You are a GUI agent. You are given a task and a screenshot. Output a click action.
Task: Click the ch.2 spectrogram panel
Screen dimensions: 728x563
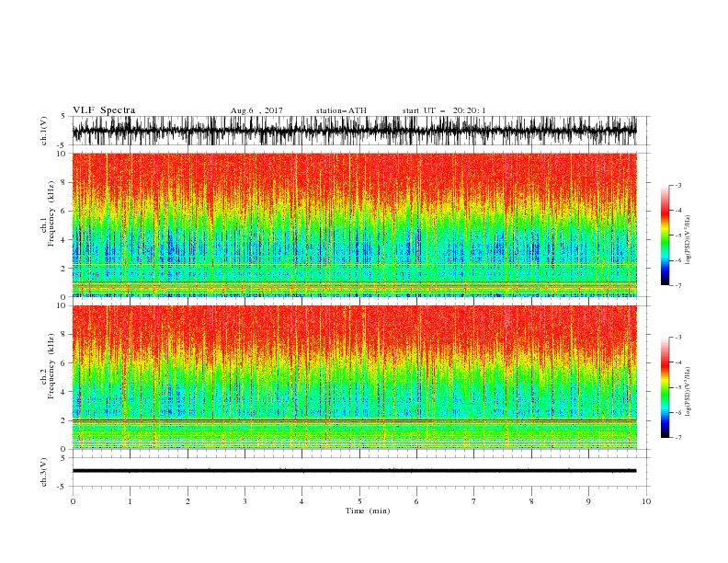click(x=355, y=377)
